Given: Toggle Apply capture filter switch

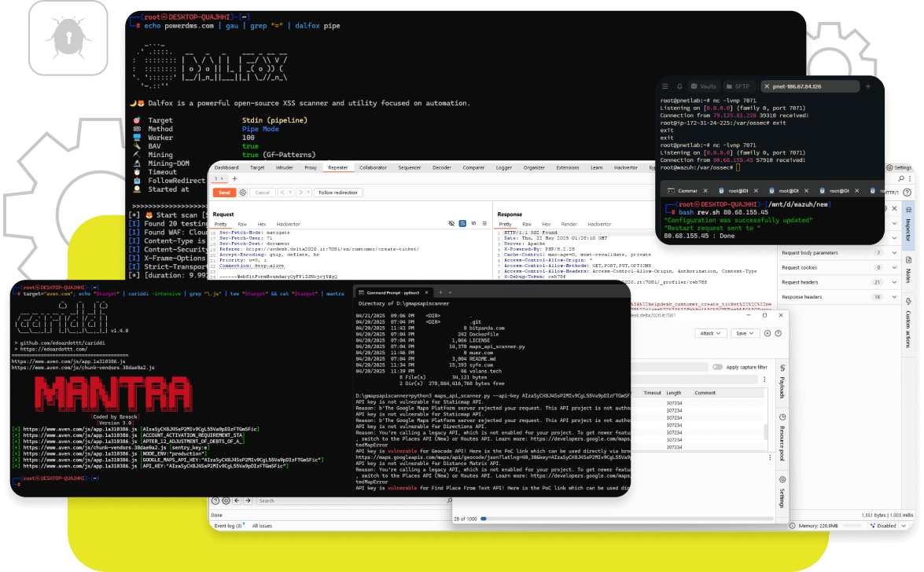Looking at the screenshot, I should point(717,367).
